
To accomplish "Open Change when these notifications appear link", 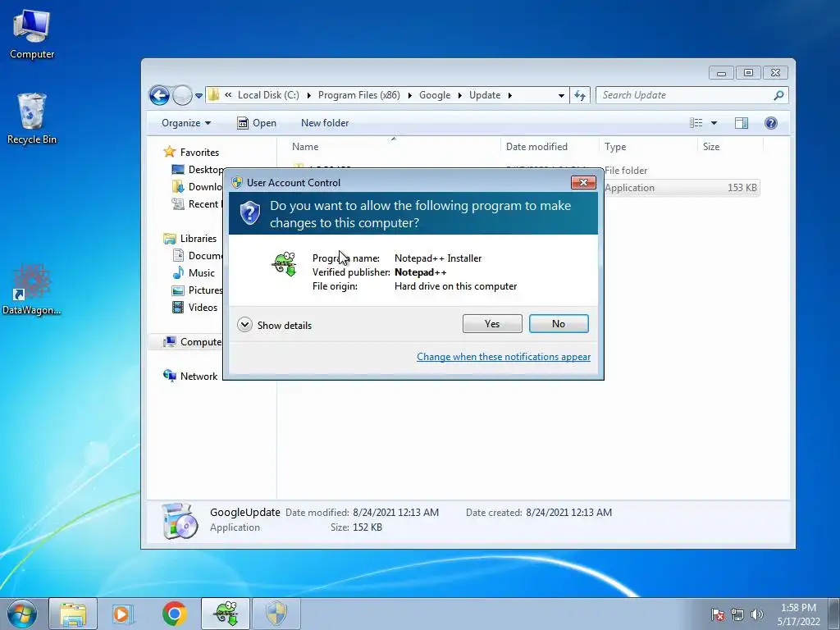I will (504, 357).
